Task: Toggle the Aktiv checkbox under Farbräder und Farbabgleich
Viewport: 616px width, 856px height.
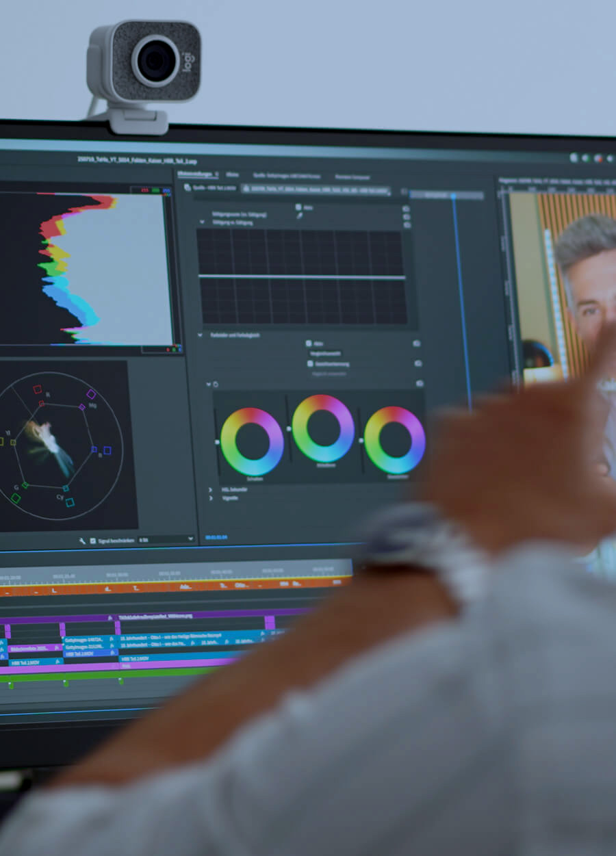Action: tap(309, 343)
